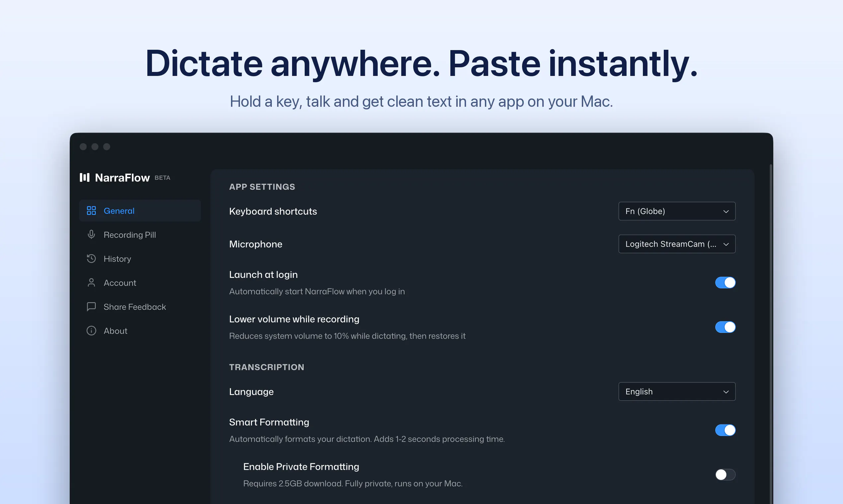Click the History clock icon
This screenshot has height=504, width=843.
(x=91, y=259)
